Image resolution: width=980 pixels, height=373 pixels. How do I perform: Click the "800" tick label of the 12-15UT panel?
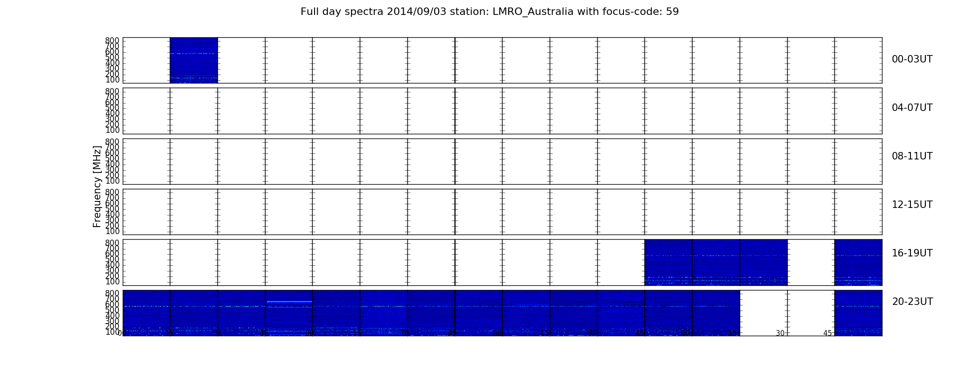click(112, 192)
